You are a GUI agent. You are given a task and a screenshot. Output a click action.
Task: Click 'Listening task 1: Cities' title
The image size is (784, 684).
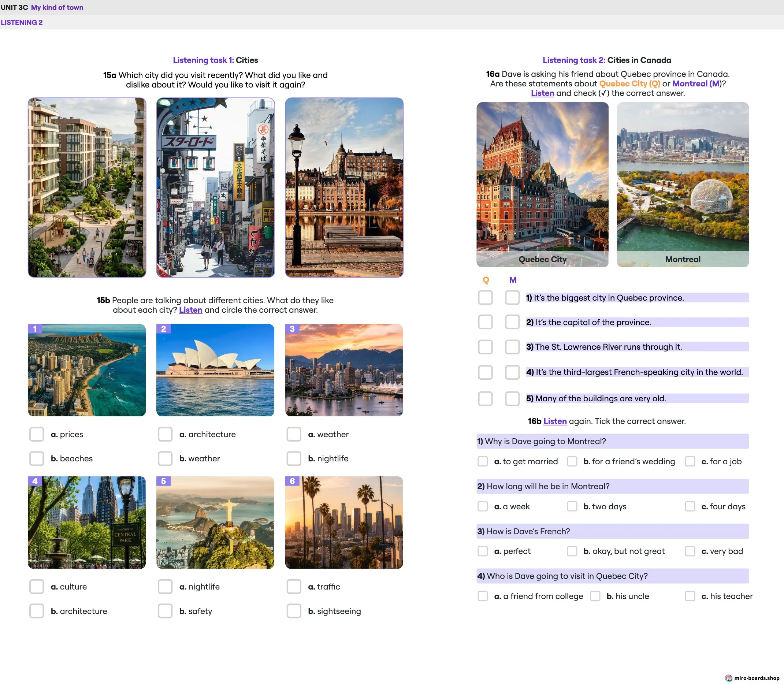point(215,60)
